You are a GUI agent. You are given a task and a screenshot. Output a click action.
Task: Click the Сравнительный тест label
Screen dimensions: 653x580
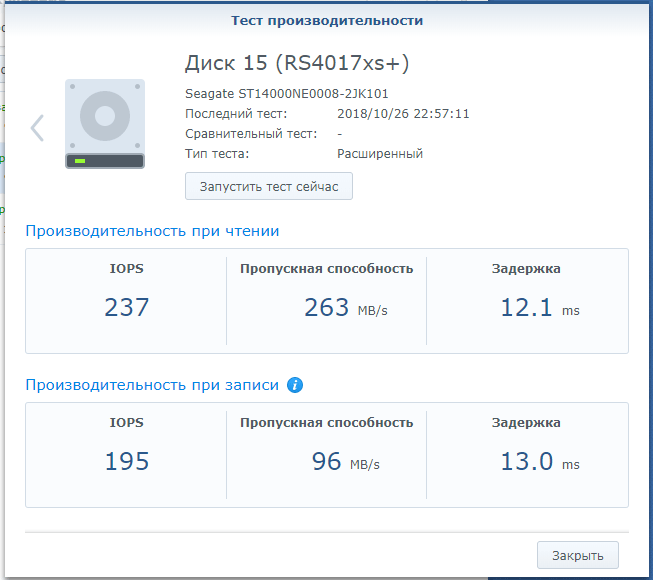click(x=251, y=134)
